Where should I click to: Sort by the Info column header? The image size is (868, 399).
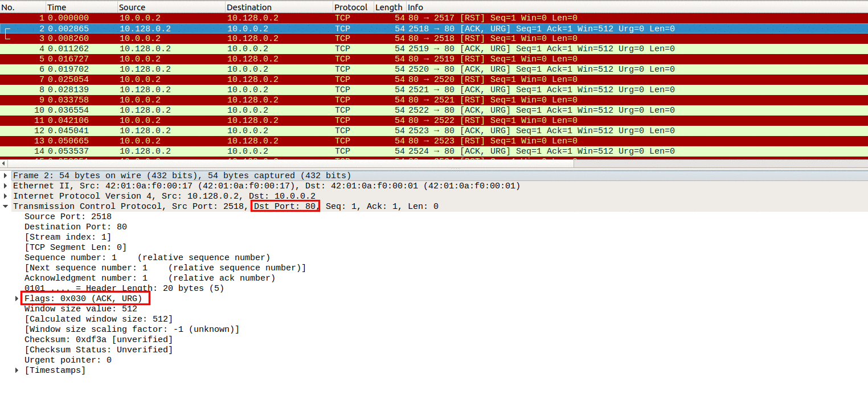[637, 7]
